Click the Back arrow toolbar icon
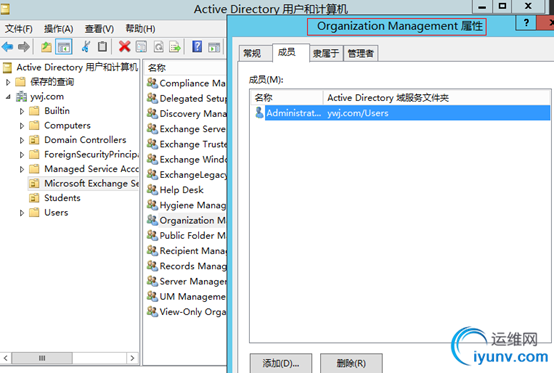Screen dimensions: 554x373 pos(7,47)
